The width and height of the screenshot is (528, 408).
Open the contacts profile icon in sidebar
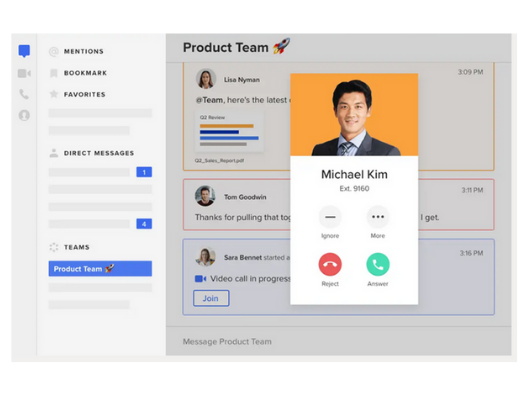24,115
